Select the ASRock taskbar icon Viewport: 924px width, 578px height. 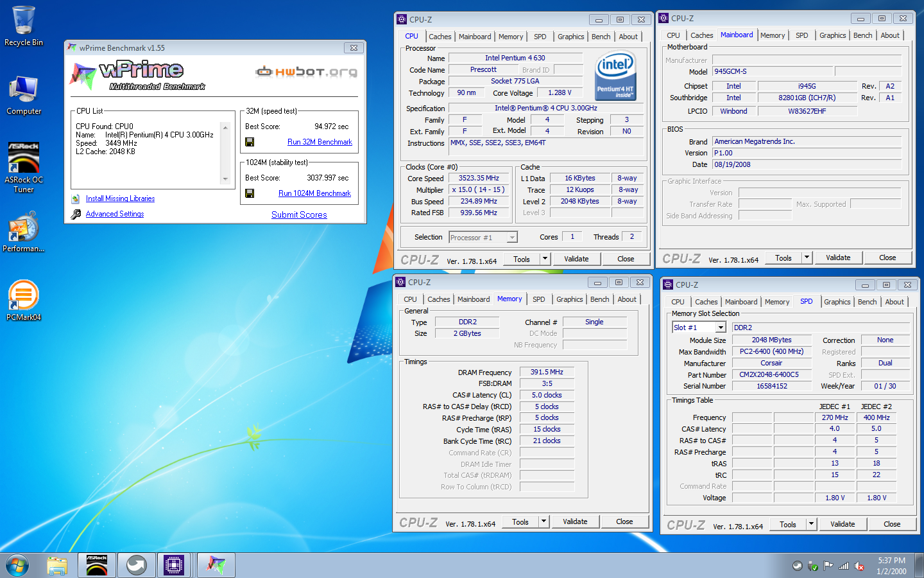click(x=97, y=565)
